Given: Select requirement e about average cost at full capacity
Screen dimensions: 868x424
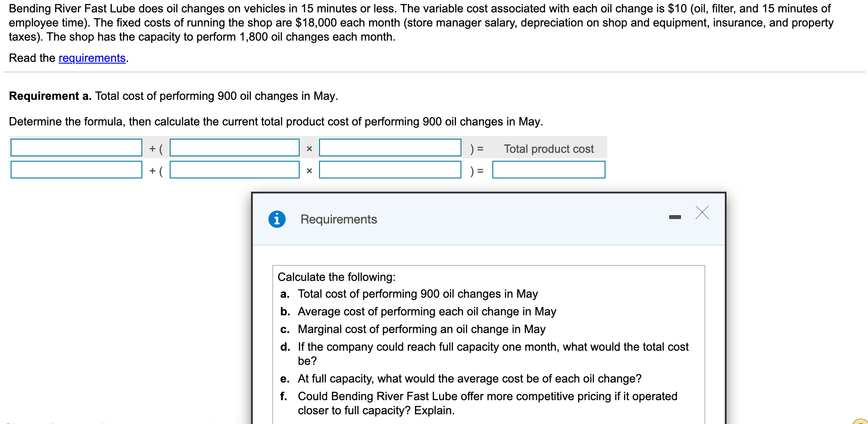Looking at the screenshot, I should [470, 379].
